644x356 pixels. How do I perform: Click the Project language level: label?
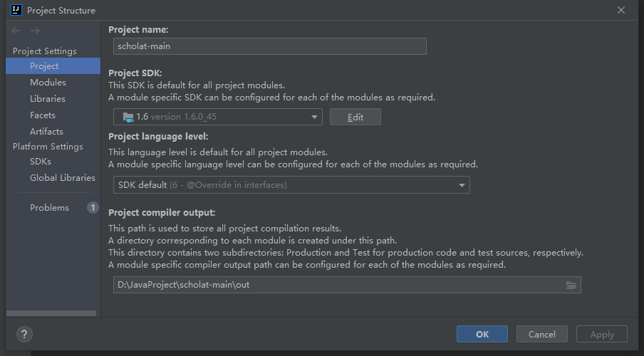158,136
